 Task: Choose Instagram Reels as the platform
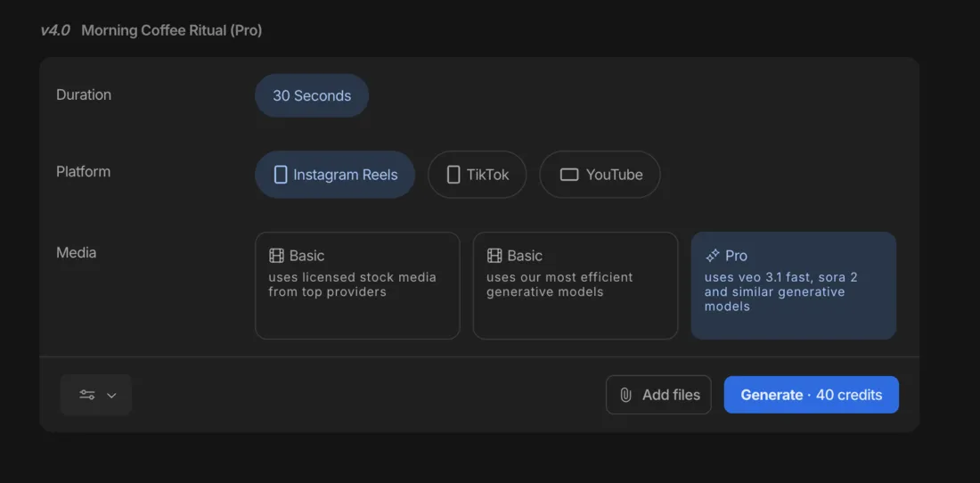tap(335, 175)
